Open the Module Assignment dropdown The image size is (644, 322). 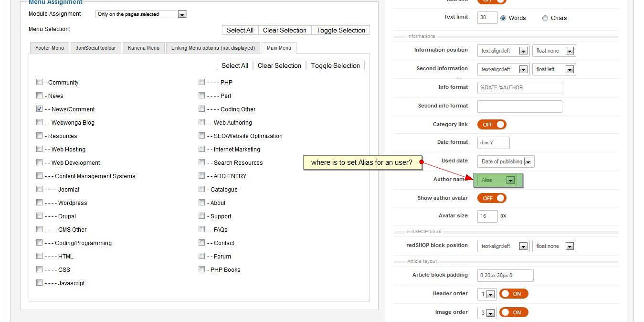click(141, 14)
